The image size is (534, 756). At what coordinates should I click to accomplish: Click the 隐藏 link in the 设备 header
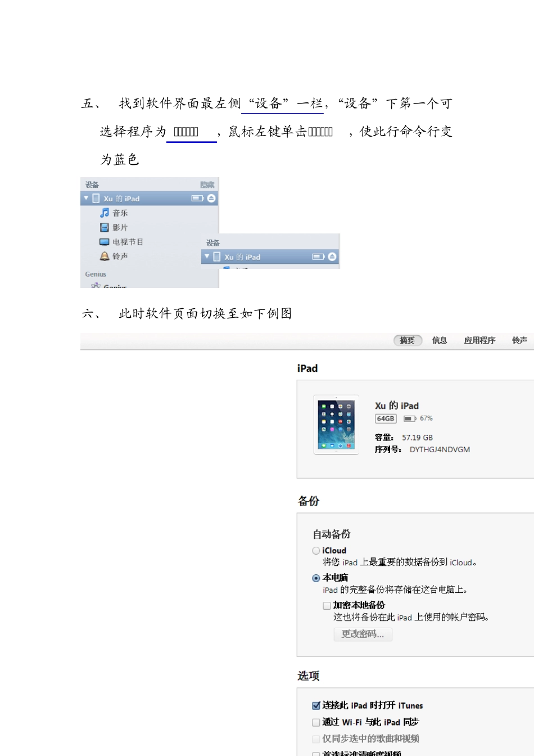(207, 184)
